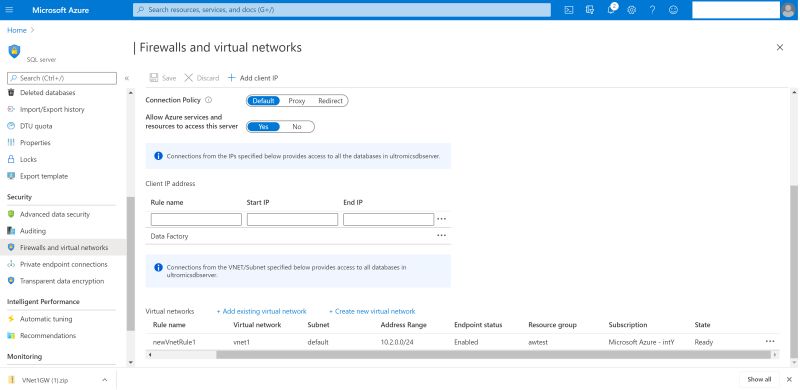800x390 pixels.
Task: Set Connection Policy to Proxy
Action: [296, 101]
